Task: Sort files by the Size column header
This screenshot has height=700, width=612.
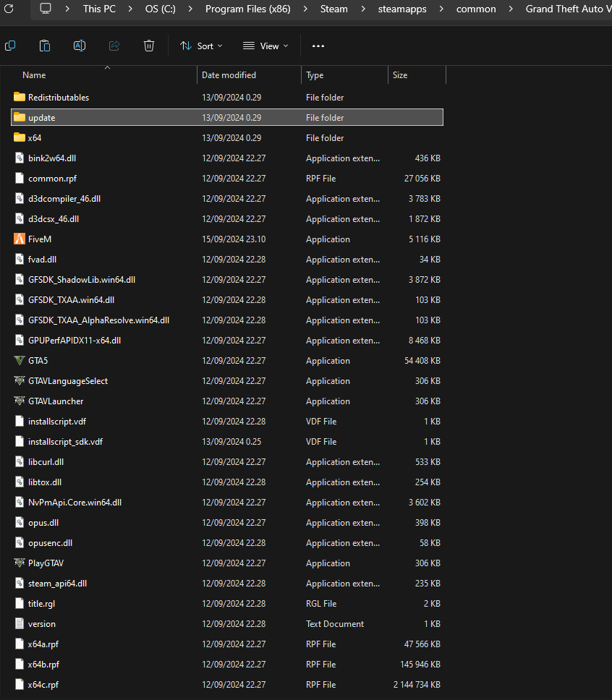Action: [399, 74]
